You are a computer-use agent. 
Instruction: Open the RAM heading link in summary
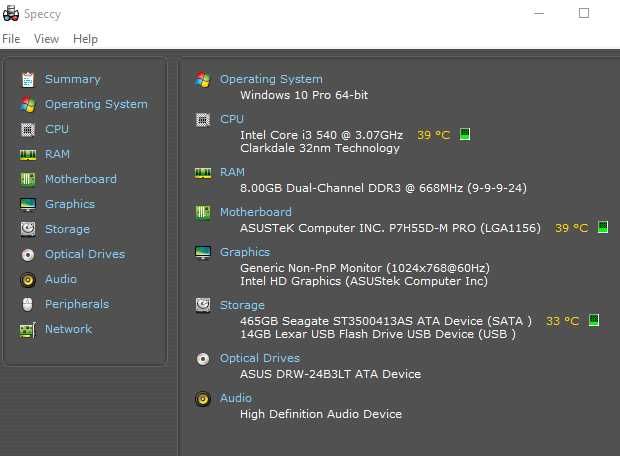coord(232,172)
